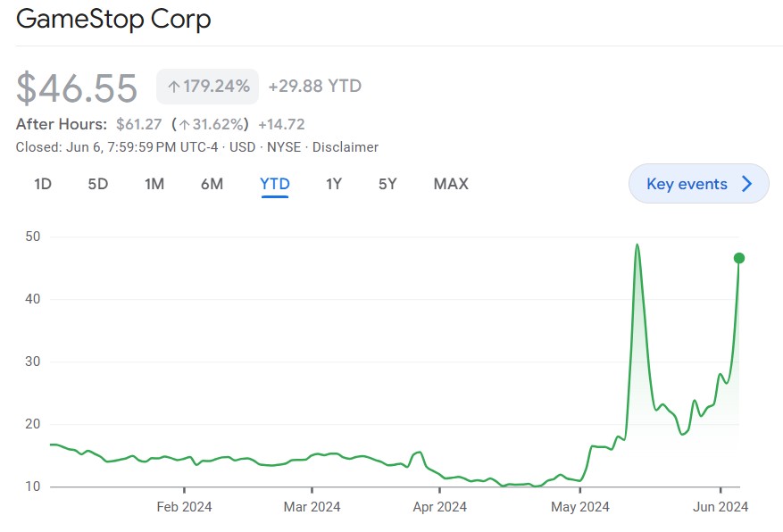Click the Feb 2024 axis label
783x532 pixels.
coord(184,507)
